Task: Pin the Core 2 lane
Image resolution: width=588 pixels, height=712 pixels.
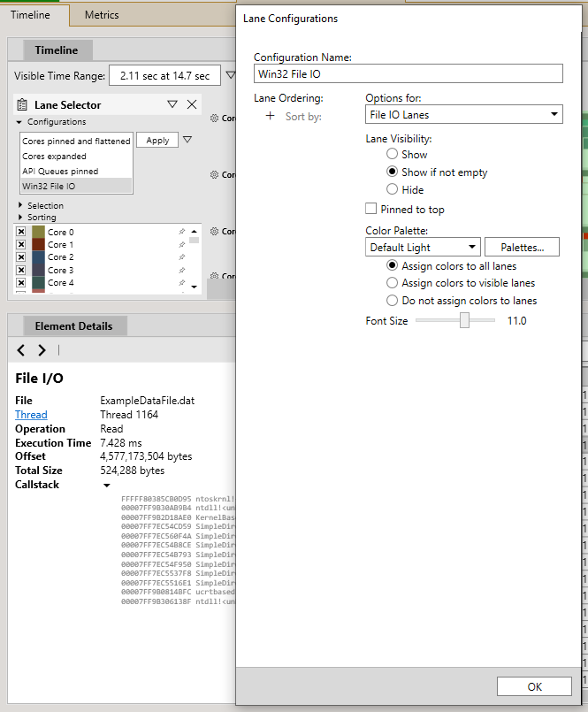Action: click(x=182, y=257)
